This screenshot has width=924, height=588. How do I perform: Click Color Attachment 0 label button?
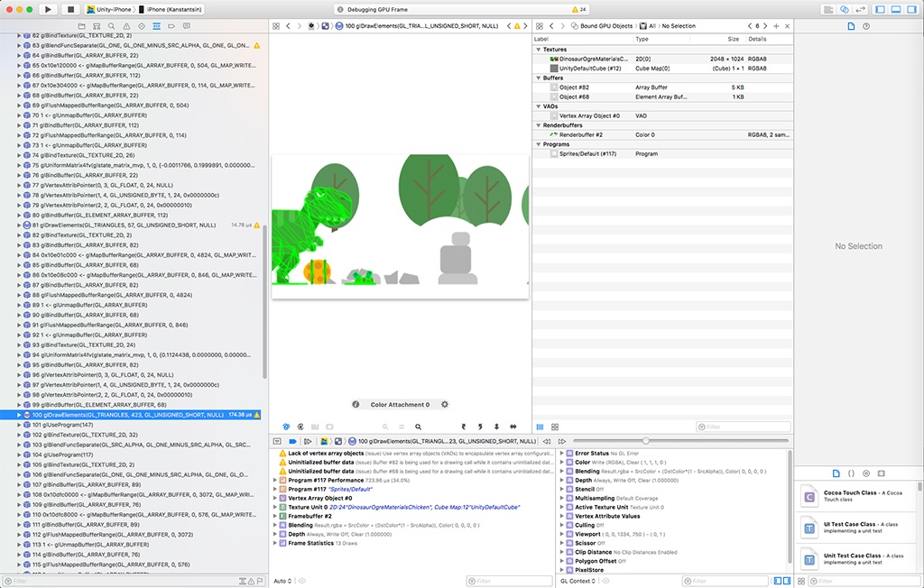(400, 404)
